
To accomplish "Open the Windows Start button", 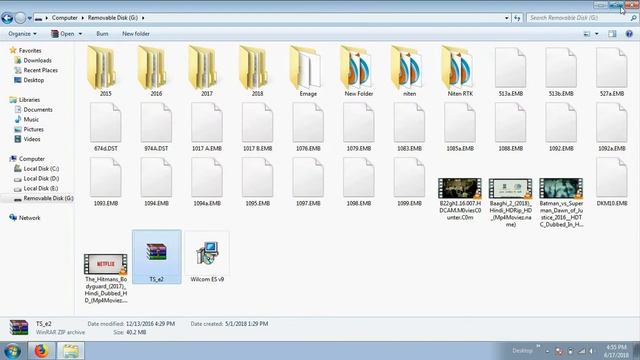I will click(x=13, y=351).
